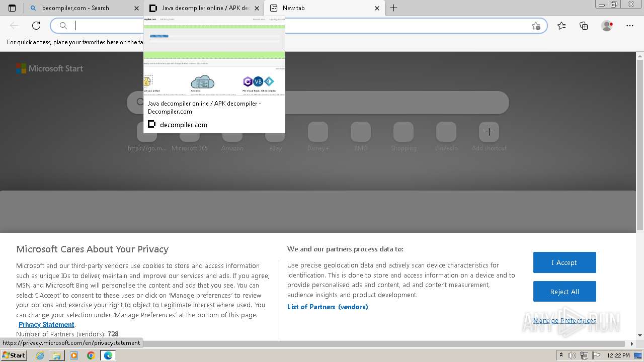Open the Amazon shortcut tile
The height and width of the screenshot is (362, 644).
(x=232, y=137)
